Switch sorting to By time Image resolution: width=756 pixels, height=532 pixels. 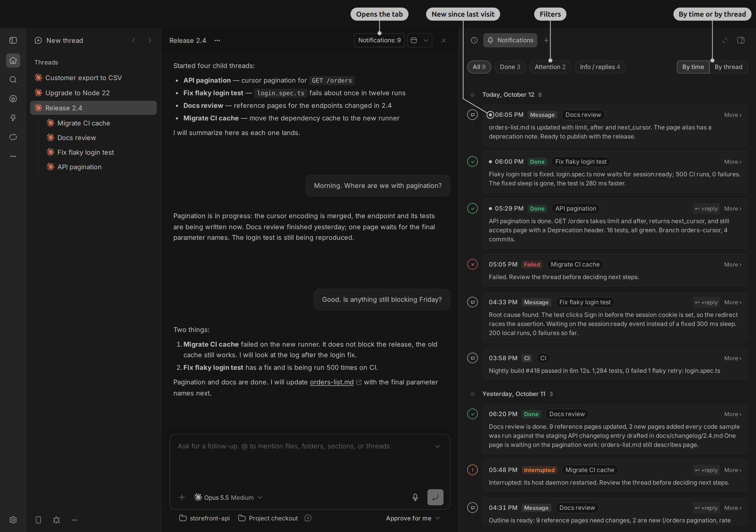coord(693,67)
